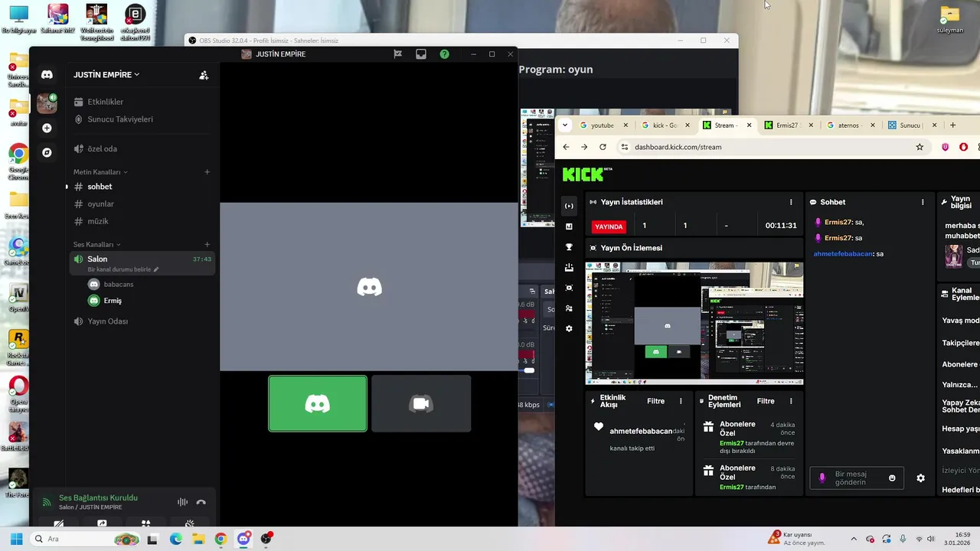This screenshot has width=980, height=551.
Task: Switch to the youtube Chrome tab
Action: [604, 125]
